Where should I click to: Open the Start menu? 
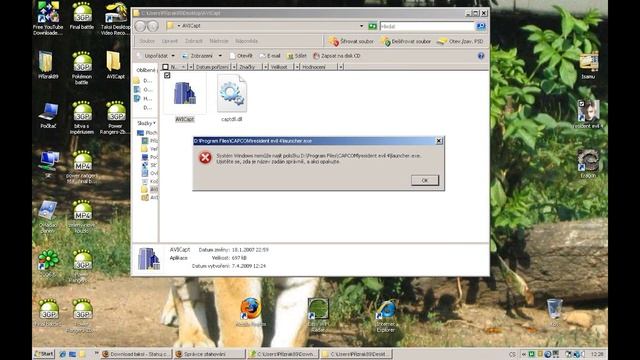coord(44,354)
